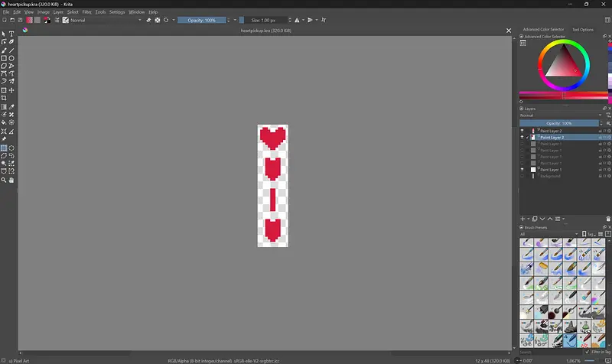Close the heartpickup.kra document tab
This screenshot has width=612, height=364.
click(509, 31)
